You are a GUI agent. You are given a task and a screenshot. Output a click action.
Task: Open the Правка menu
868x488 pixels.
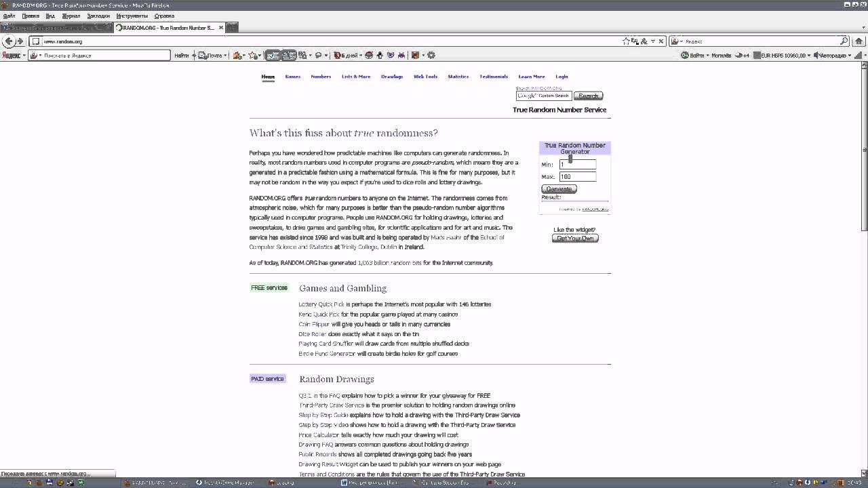[x=31, y=16]
